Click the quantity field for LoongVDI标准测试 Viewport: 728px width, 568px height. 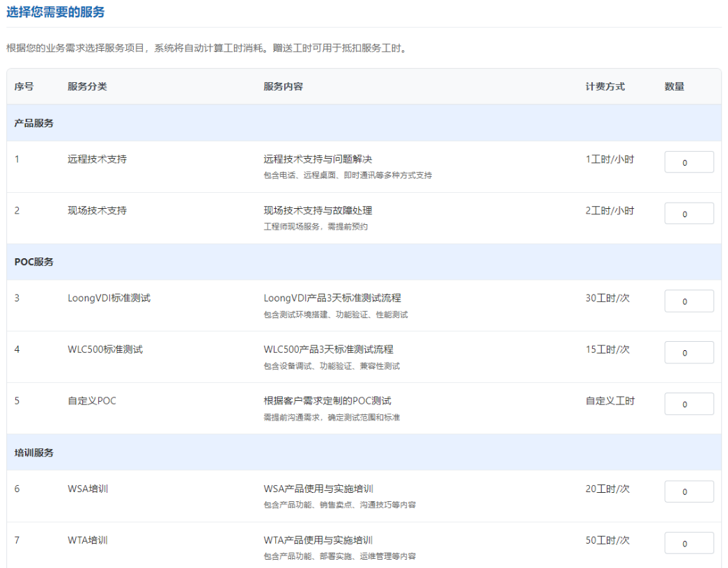coord(688,301)
